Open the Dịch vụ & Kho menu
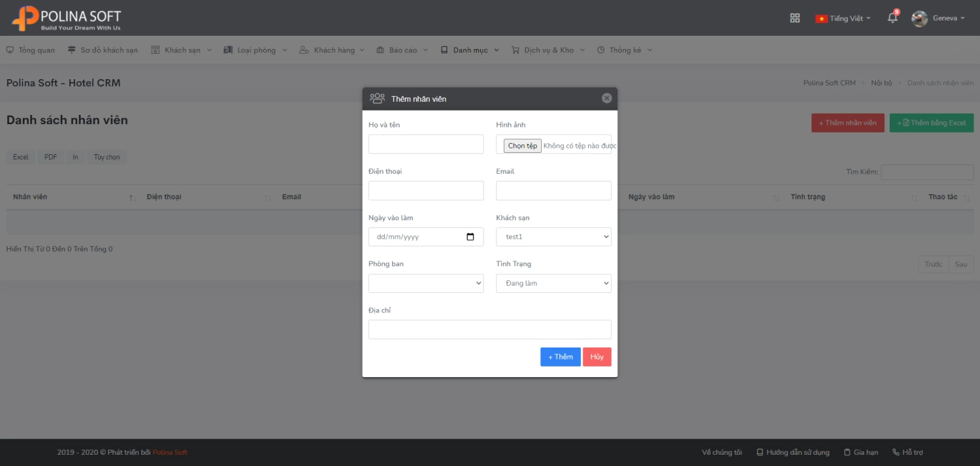Viewport: 980px width, 466px height. click(548, 50)
